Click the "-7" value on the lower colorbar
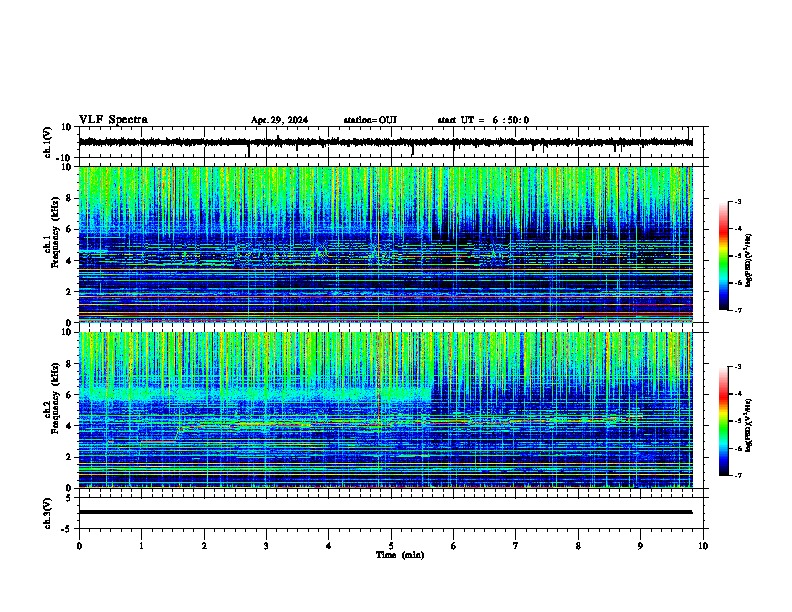The height and width of the screenshot is (612, 792). [737, 476]
